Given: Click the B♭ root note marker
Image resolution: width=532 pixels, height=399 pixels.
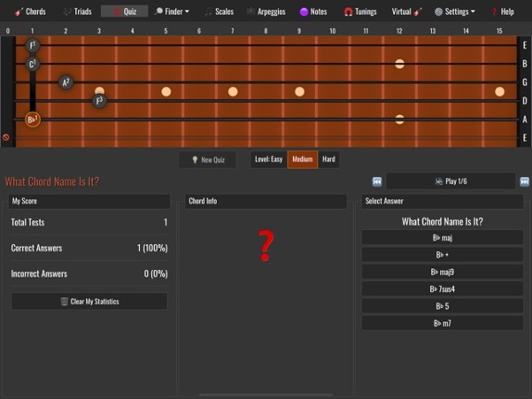Looking at the screenshot, I should click(32, 120).
